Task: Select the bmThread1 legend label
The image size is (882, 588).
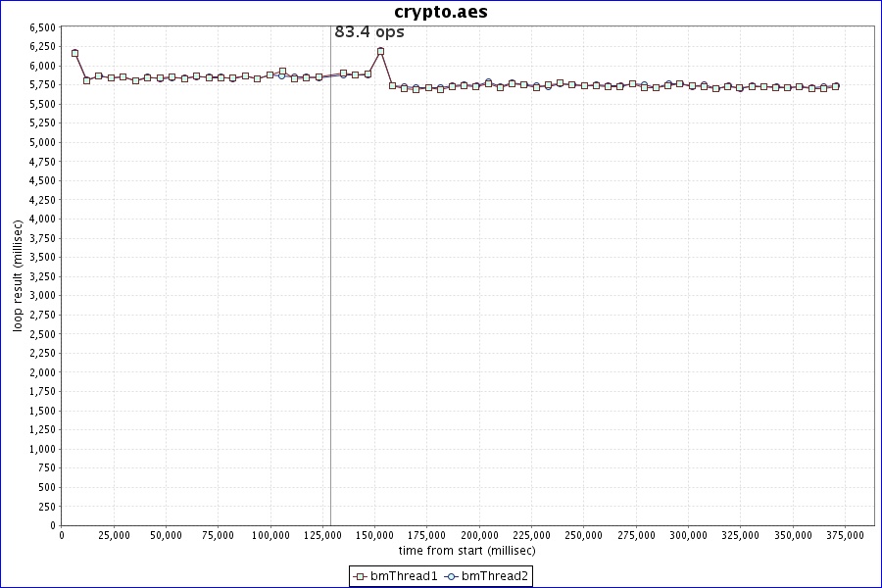Action: 404,576
